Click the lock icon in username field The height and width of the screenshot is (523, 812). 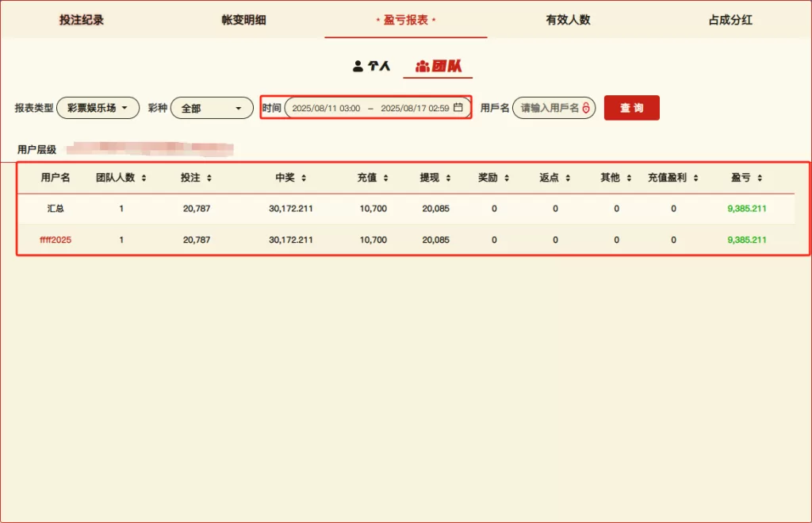point(586,108)
